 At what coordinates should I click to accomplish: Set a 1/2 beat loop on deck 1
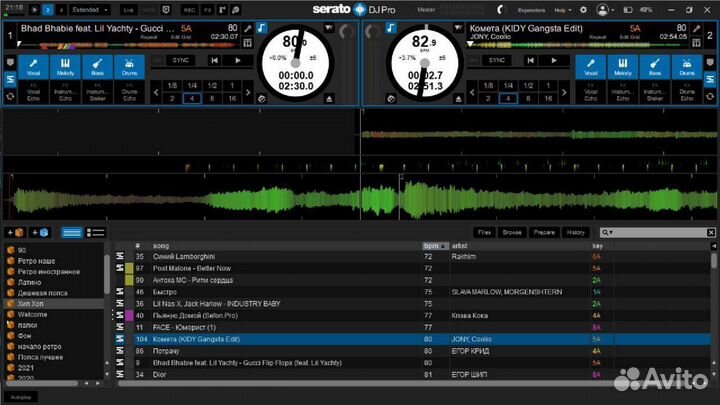point(212,85)
